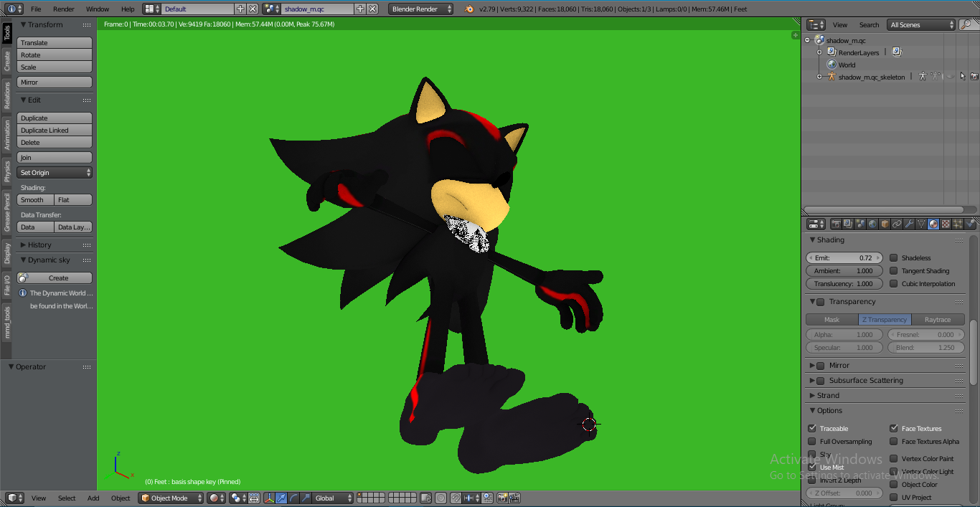Open the Window menu
980x507 pixels.
[x=98, y=9]
